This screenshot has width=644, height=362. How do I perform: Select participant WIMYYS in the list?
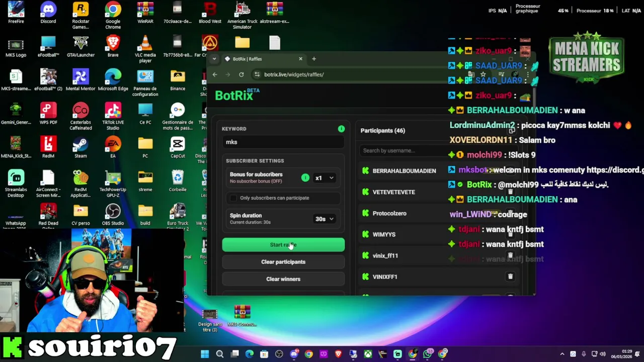pyautogui.click(x=384, y=234)
